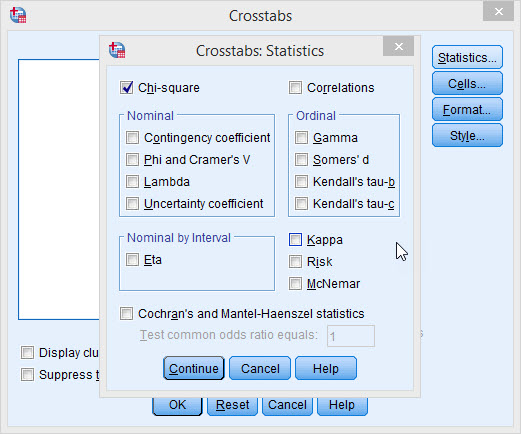
Task: Enable the Correlations checkbox
Action: point(295,88)
